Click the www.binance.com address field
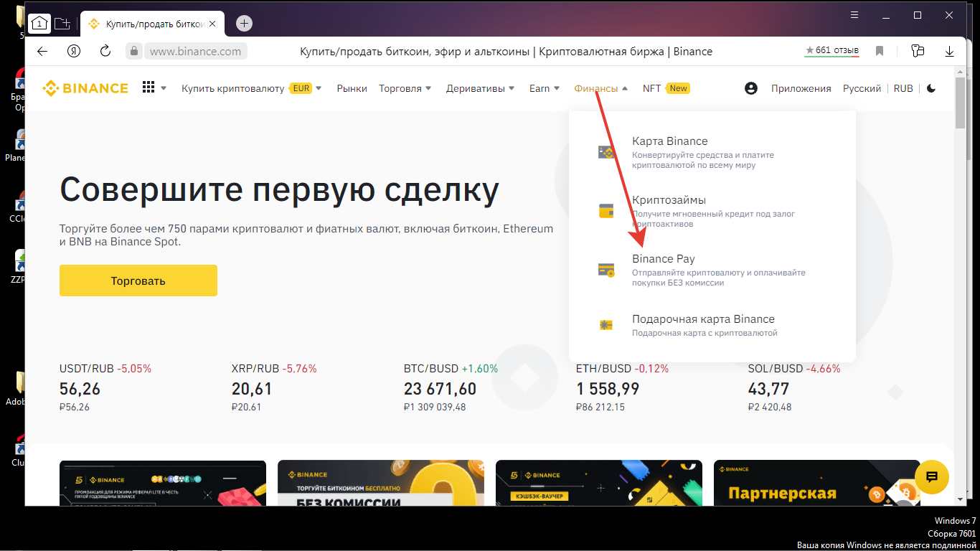The height and width of the screenshot is (551, 980). click(x=195, y=51)
